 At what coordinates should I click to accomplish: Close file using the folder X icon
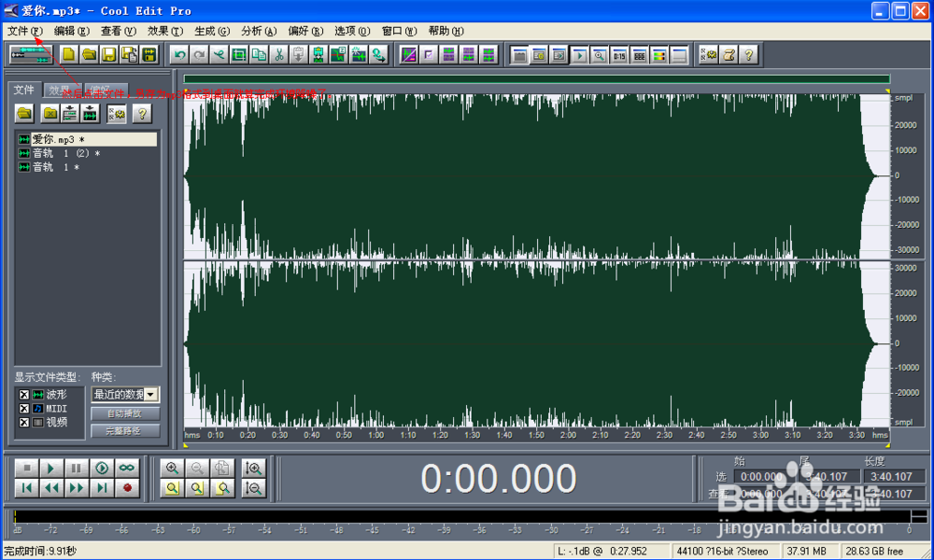(50, 113)
